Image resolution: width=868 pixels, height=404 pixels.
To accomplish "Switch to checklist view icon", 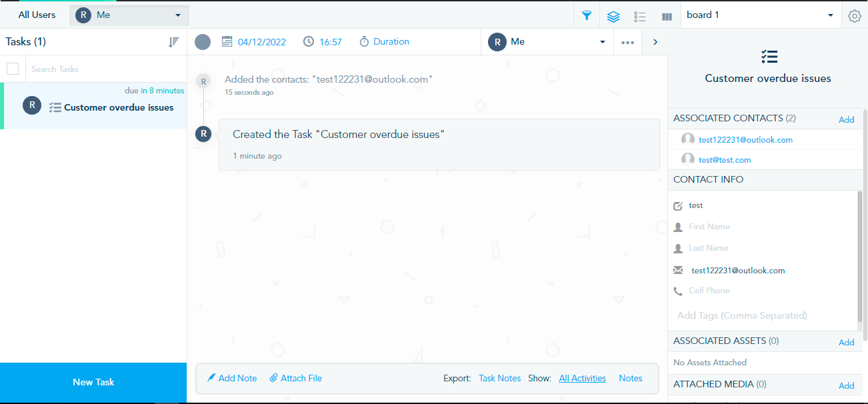I will click(x=640, y=16).
